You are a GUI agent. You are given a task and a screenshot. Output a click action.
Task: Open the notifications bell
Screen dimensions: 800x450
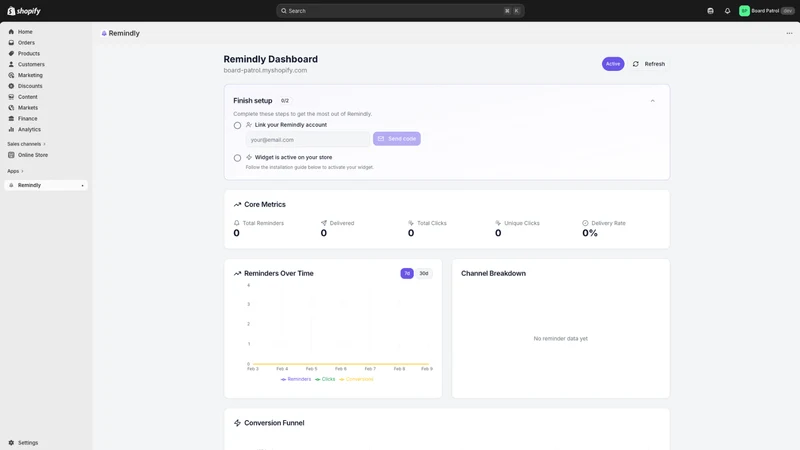[728, 11]
